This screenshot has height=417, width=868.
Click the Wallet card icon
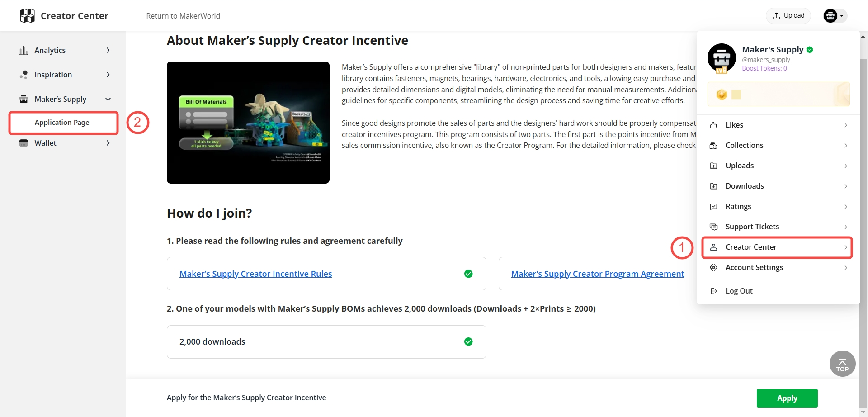tap(24, 143)
